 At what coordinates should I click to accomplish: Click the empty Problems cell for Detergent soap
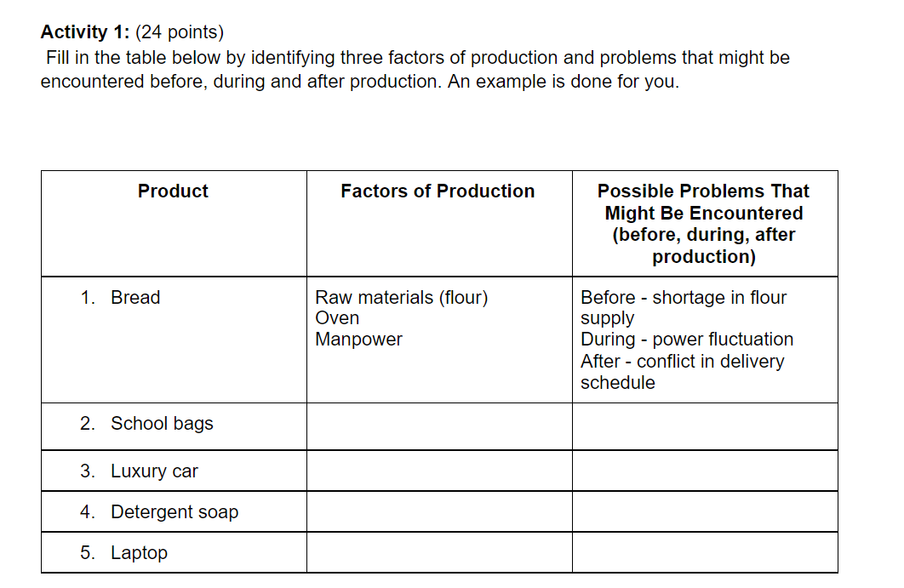[x=705, y=511]
